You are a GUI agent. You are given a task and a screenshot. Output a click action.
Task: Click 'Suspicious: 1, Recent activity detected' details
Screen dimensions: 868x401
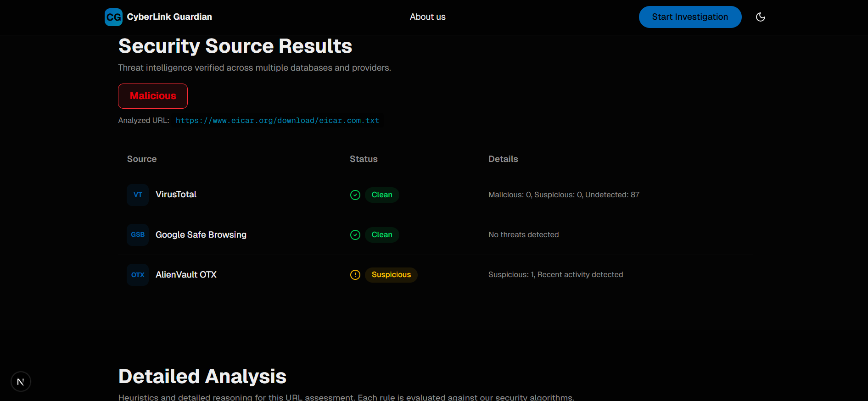[555, 275]
